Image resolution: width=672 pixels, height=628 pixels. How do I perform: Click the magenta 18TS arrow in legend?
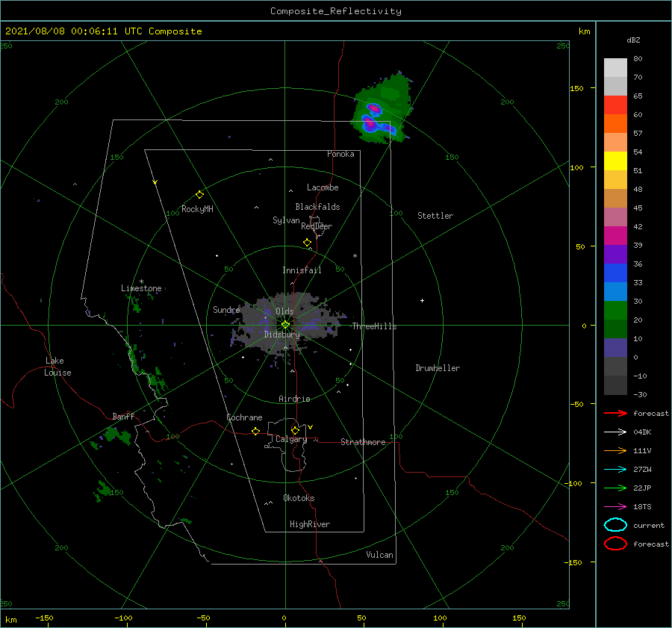[x=615, y=507]
